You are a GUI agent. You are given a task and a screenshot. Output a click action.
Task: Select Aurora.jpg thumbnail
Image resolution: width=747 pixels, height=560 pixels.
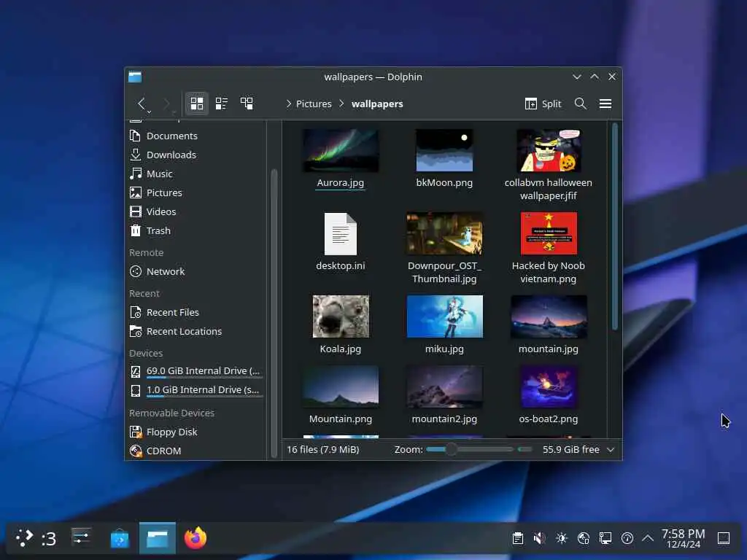click(x=341, y=150)
